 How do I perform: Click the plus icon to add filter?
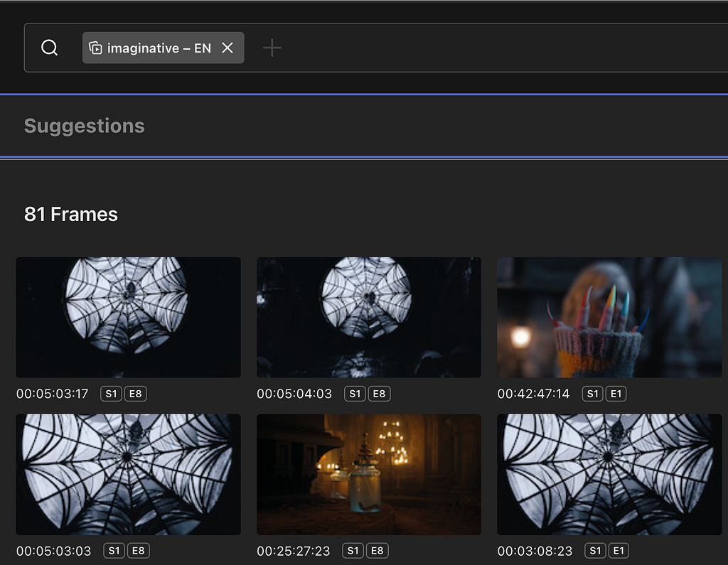tap(272, 48)
